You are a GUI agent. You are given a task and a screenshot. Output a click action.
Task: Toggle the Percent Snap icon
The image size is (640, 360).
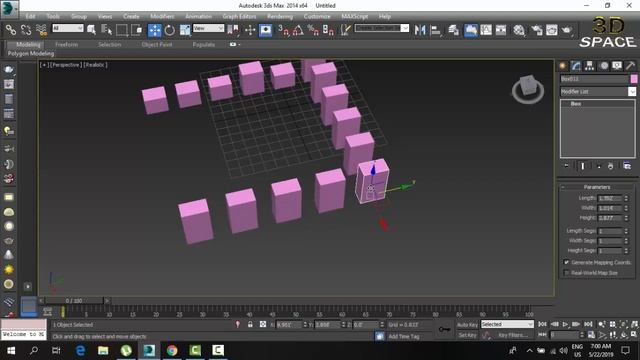point(313,30)
